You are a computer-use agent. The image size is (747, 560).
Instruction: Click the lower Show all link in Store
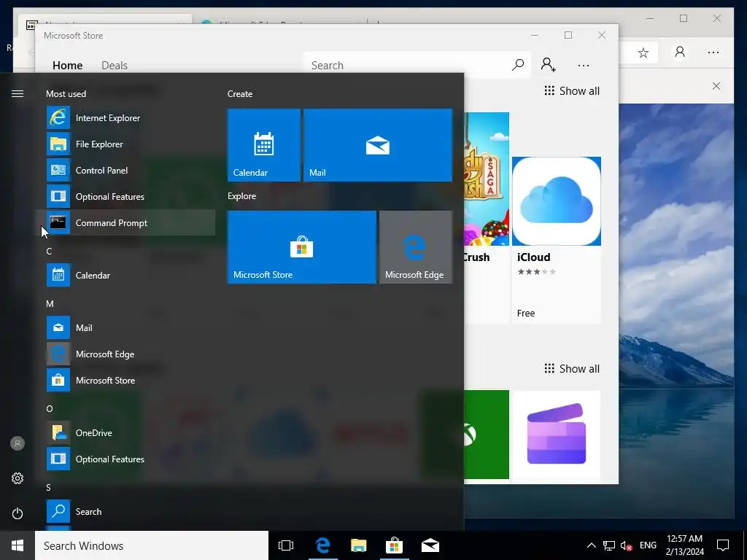point(572,368)
